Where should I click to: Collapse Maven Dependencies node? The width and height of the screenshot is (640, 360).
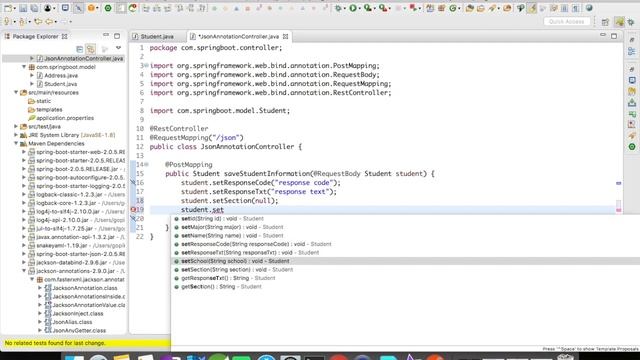click(16, 144)
